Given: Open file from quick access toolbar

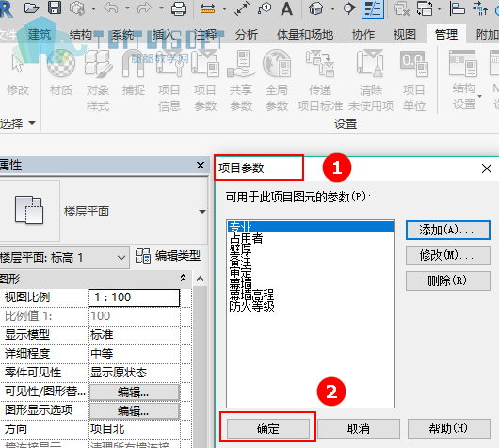Looking at the screenshot, I should coord(31,8).
